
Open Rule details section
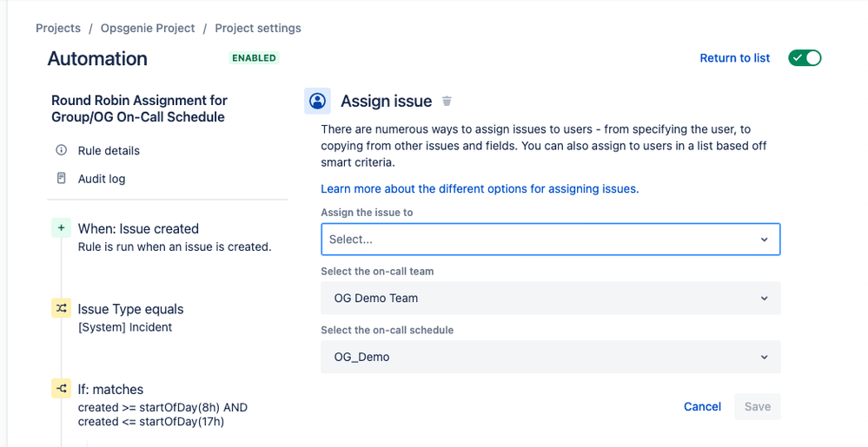(x=109, y=150)
